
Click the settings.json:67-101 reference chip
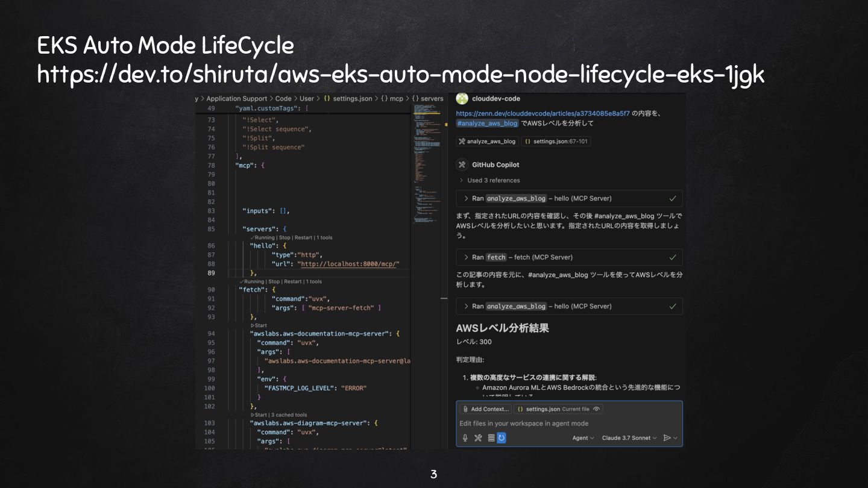556,142
